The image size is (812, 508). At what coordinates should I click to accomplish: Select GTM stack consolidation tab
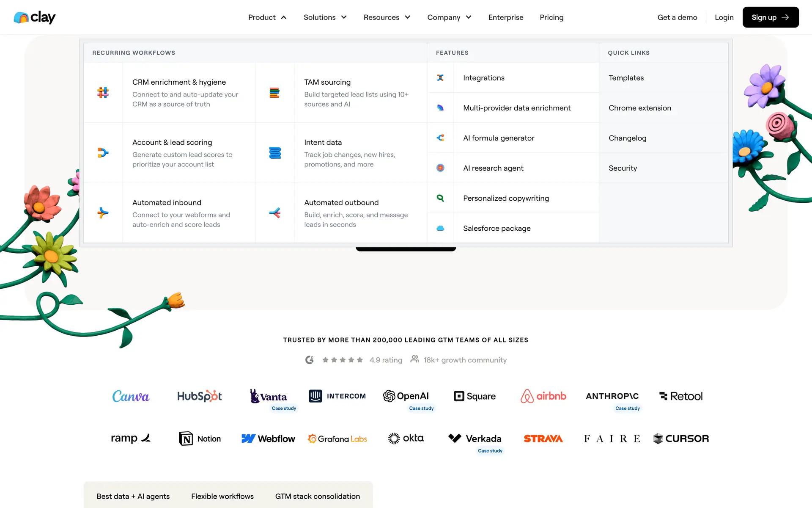point(317,496)
